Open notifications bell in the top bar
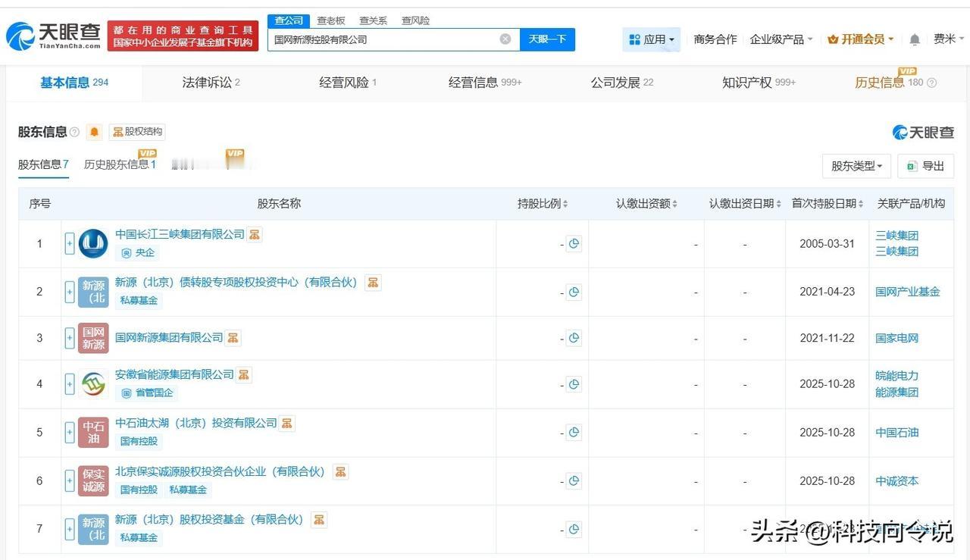Viewport: 970px width, 560px height. pos(915,39)
